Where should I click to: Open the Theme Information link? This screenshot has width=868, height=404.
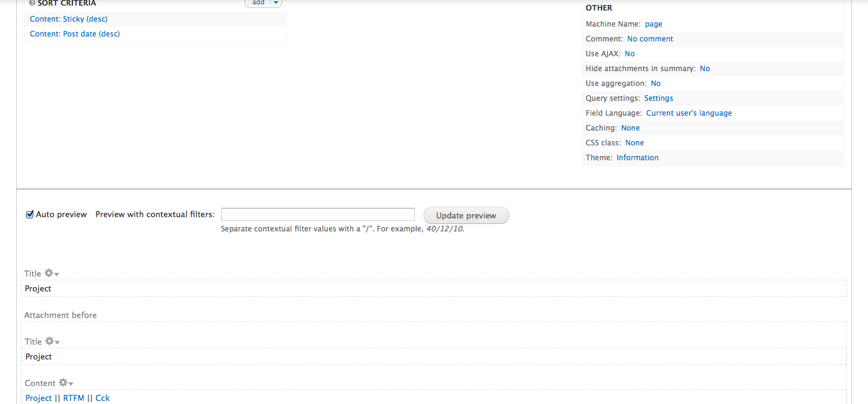pos(637,158)
